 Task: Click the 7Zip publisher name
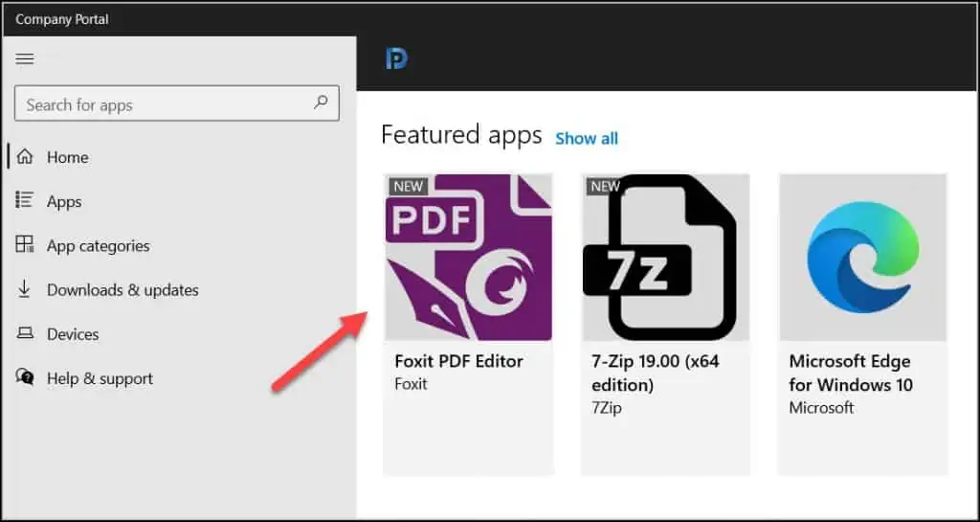coord(606,408)
